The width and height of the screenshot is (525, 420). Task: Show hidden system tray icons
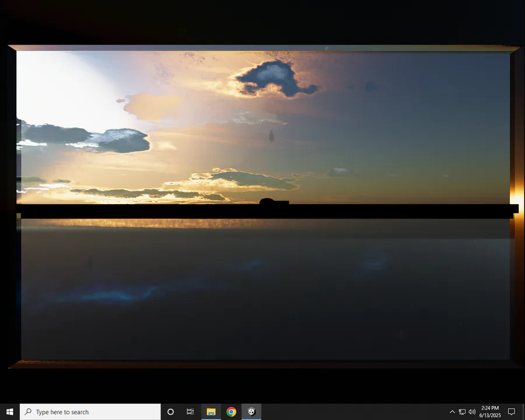point(452,412)
